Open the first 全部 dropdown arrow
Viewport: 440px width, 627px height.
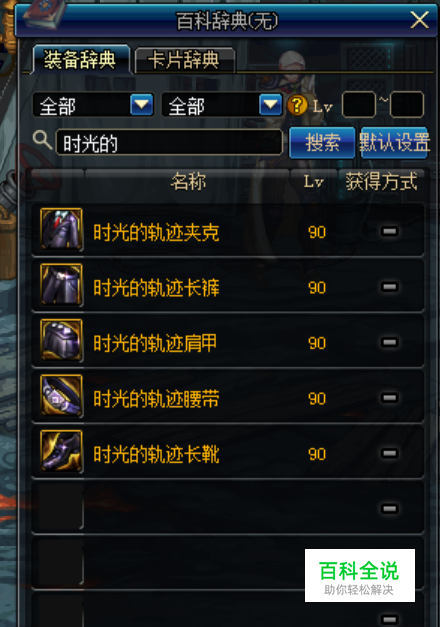pyautogui.click(x=142, y=105)
